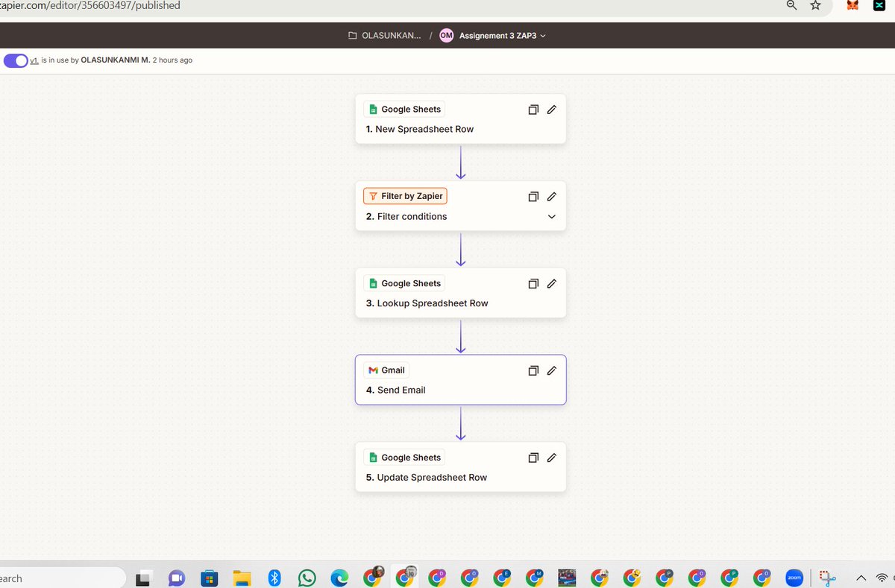This screenshot has height=588, width=895.
Task: Open the v1 version link
Action: [34, 60]
